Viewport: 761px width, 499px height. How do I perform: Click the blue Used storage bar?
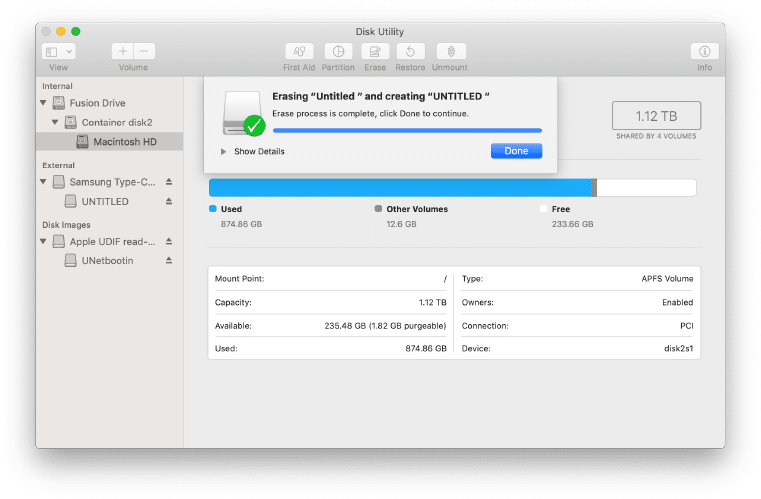click(x=400, y=188)
